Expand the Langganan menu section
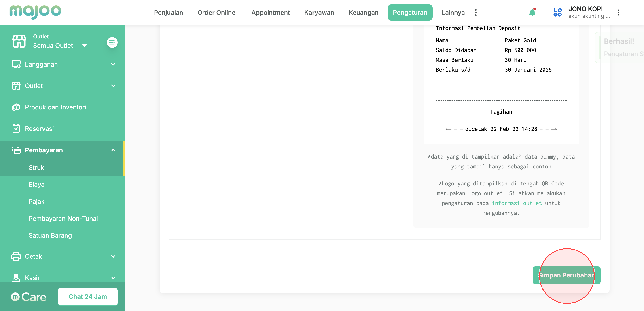644x311 pixels. point(113,64)
